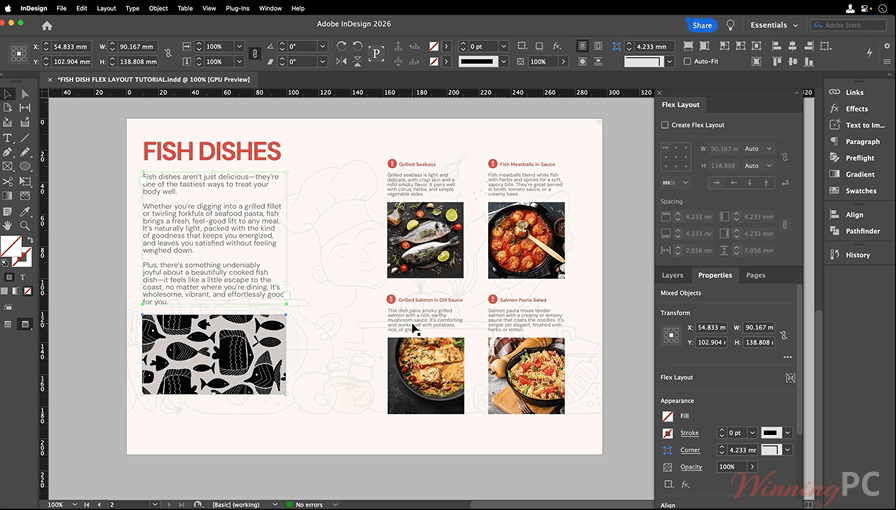Click the Stroke link in Appearance

(x=689, y=433)
